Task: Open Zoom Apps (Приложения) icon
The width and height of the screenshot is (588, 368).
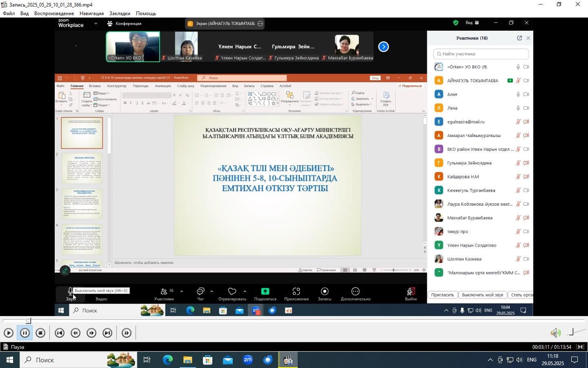Action: pos(296,292)
